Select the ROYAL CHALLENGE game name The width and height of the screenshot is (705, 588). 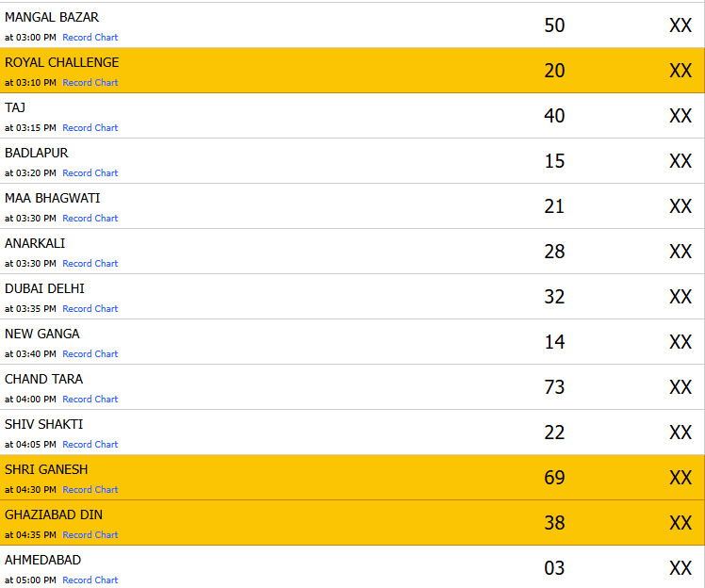click(x=62, y=62)
